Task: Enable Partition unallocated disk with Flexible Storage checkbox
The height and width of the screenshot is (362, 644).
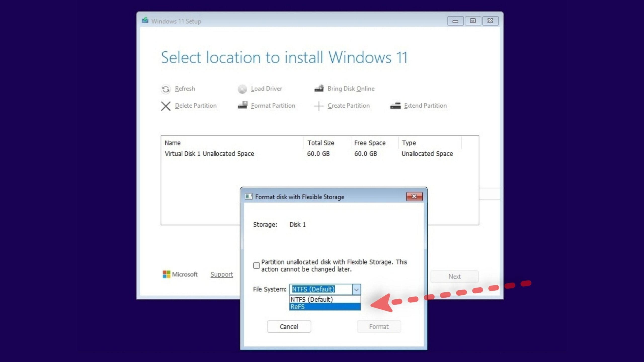Action: (x=256, y=265)
